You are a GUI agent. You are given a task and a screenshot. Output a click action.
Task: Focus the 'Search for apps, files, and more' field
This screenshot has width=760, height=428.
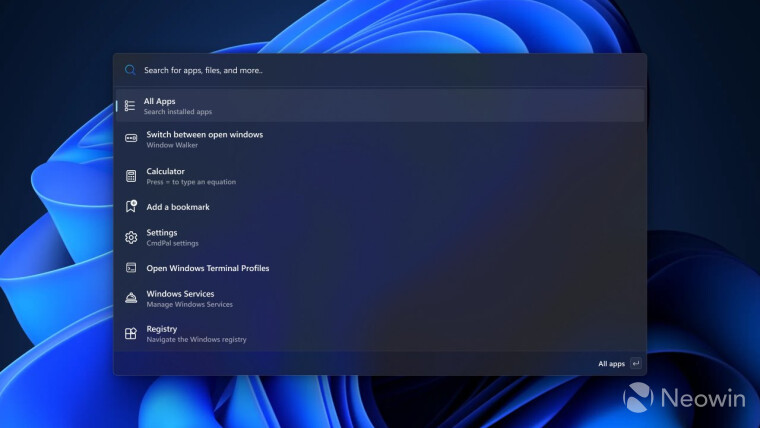pyautogui.click(x=380, y=70)
